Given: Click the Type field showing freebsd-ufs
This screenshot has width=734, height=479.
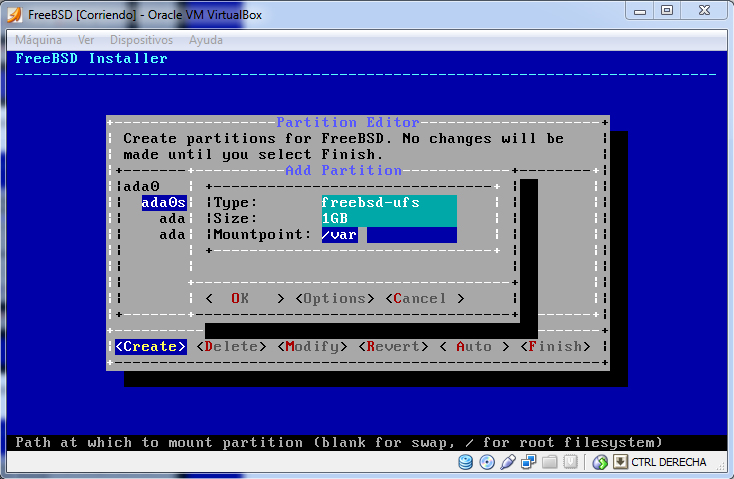Looking at the screenshot, I should point(389,203).
